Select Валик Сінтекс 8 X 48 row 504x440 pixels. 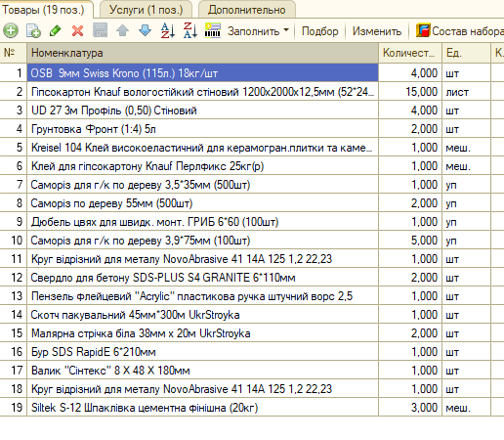pos(202,371)
